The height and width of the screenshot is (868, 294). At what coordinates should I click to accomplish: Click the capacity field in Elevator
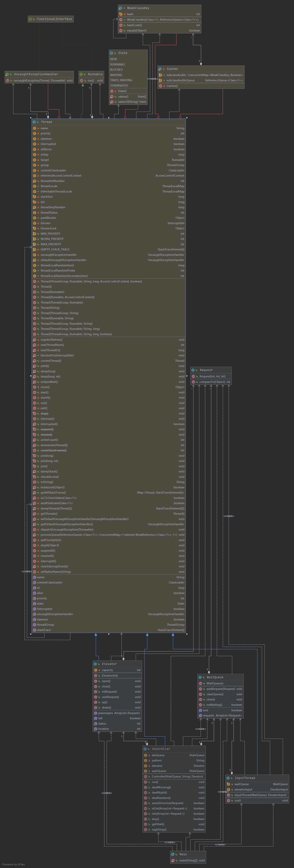(107, 670)
